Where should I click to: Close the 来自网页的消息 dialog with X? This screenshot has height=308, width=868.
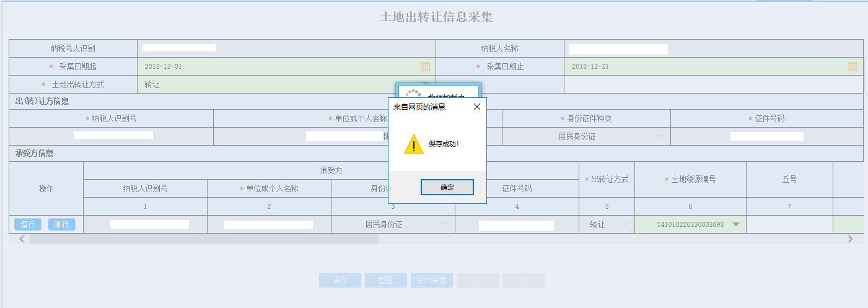[477, 107]
